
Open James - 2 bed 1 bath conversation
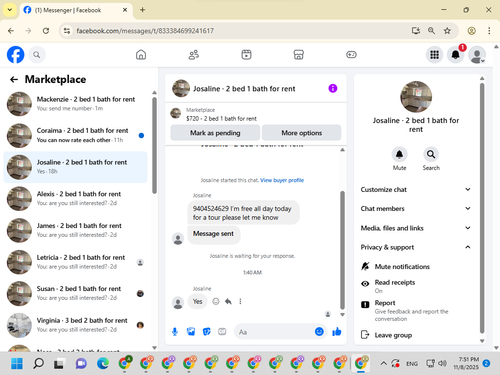(75, 230)
